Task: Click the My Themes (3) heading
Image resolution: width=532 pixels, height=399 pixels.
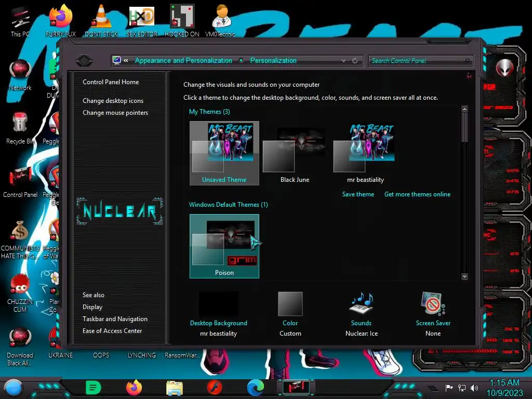Action: pos(209,112)
